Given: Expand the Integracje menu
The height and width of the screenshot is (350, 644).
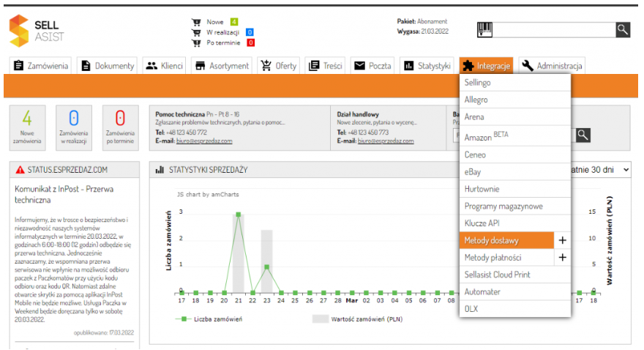Looking at the screenshot, I should click(487, 66).
